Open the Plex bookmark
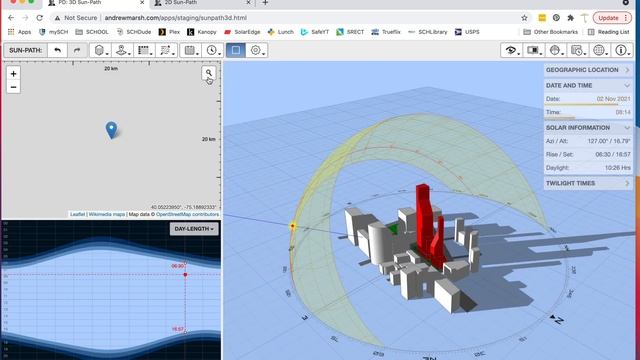Image resolution: width=640 pixels, height=360 pixels. [169, 32]
